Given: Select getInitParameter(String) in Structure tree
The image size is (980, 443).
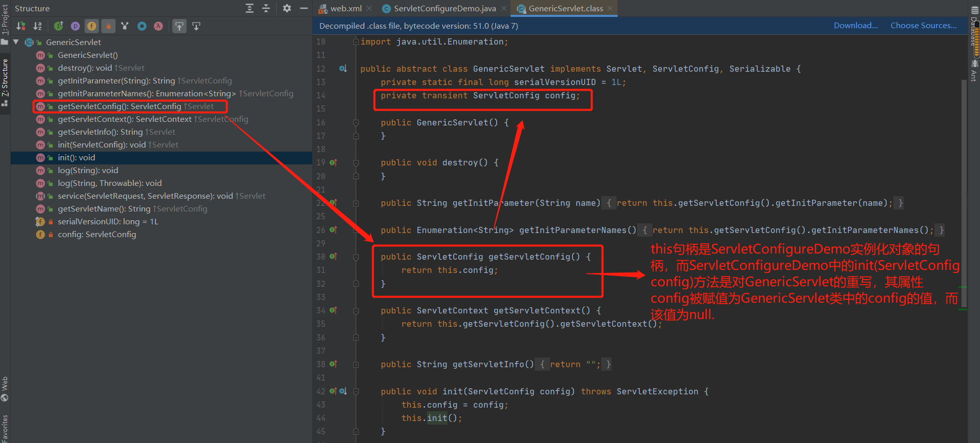Looking at the screenshot, I should [116, 81].
